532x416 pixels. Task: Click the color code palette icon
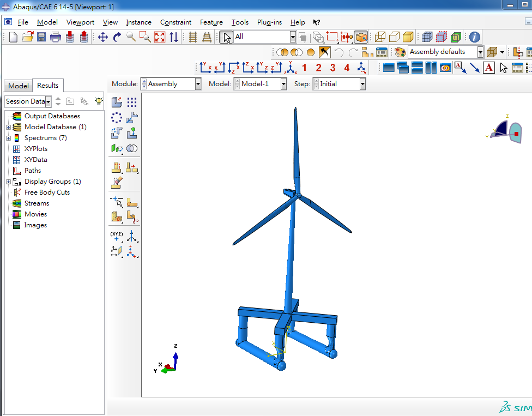[x=400, y=52]
